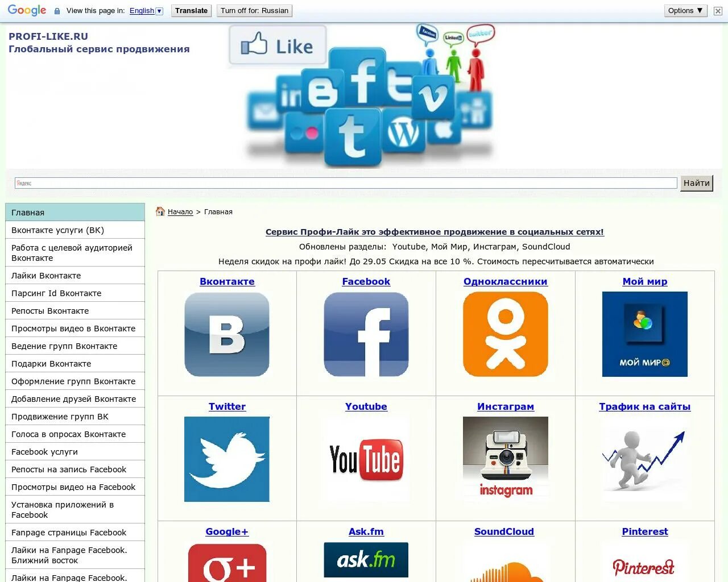Click the Odnoklassniki orange logo icon

pos(506,334)
